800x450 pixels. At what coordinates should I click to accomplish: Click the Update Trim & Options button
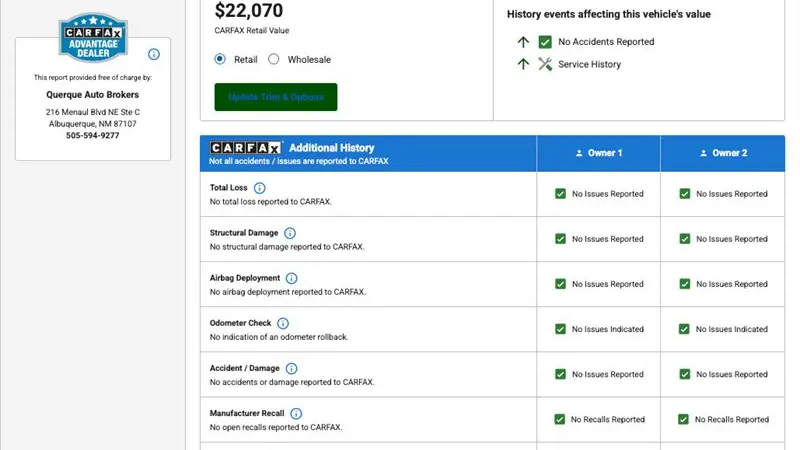click(x=276, y=97)
